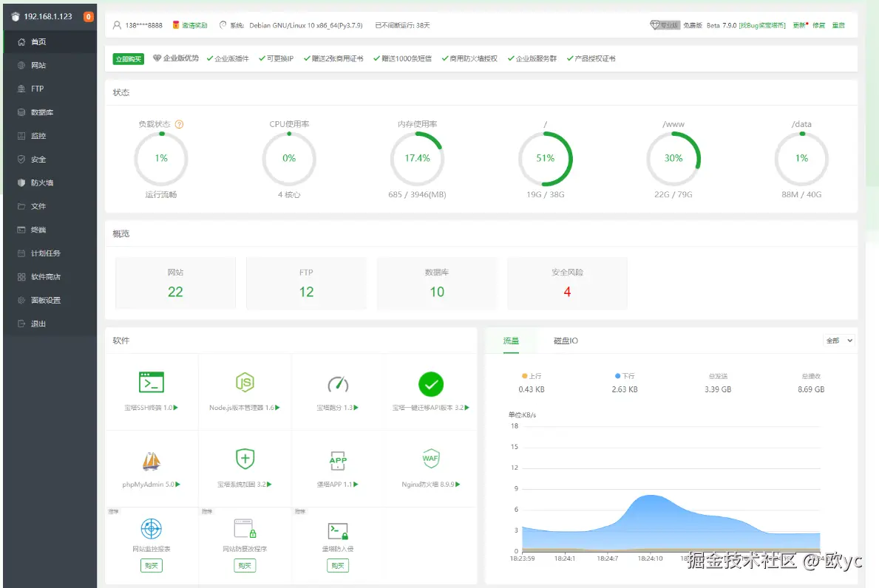Viewport: 879px width, 588px height.
Task: Switch to the 磁盘IO tab
Action: [566, 341]
